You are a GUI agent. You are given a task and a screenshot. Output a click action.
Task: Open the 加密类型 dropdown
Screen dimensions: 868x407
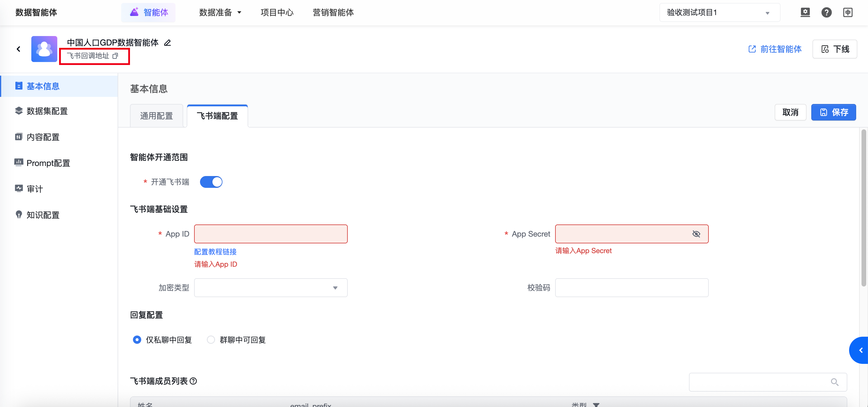click(271, 288)
